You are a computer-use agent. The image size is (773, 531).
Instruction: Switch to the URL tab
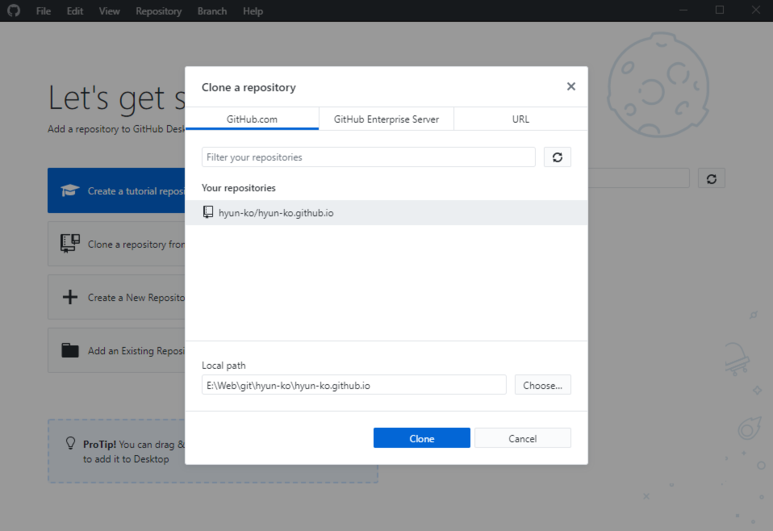tap(521, 119)
